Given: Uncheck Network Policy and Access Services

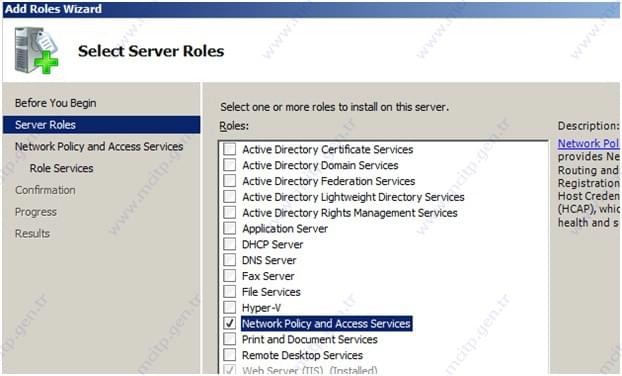Looking at the screenshot, I should click(x=229, y=323).
